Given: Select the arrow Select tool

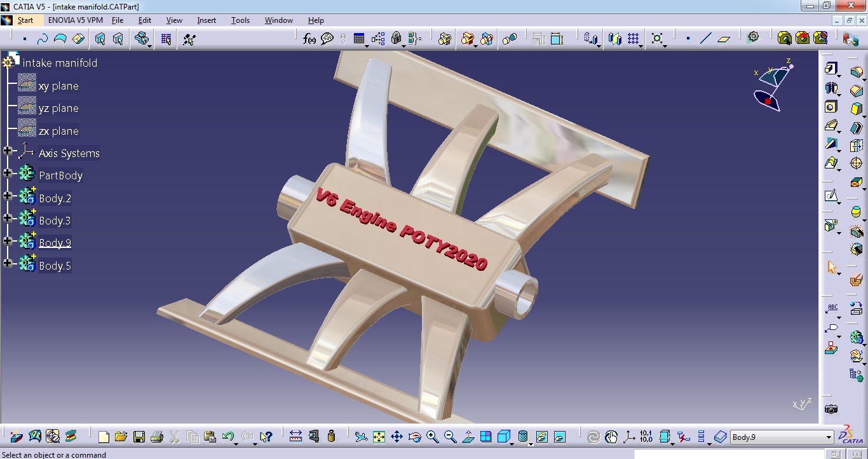Looking at the screenshot, I should click(x=831, y=267).
